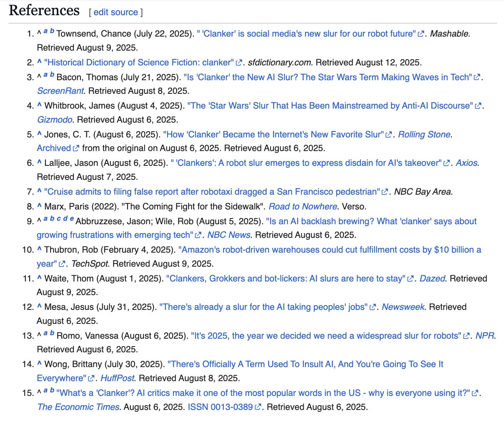Image resolution: width=504 pixels, height=429 pixels.
Task: Jump back via reference 9 backlink a
Action: click(45, 219)
